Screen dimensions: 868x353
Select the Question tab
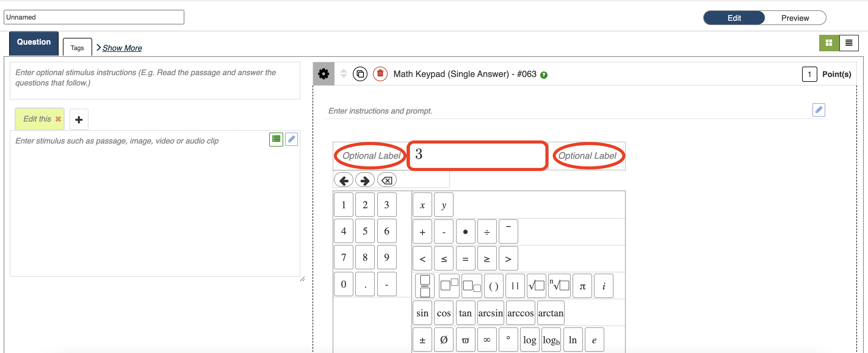34,42
